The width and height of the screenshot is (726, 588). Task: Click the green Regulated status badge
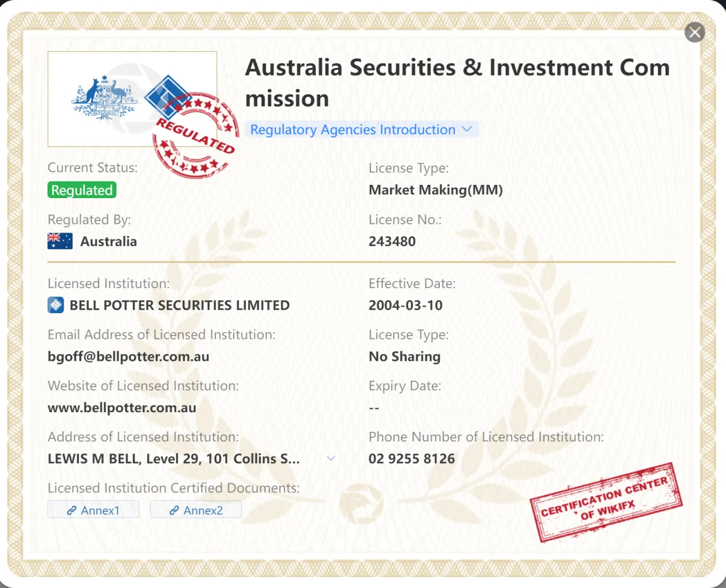(x=82, y=190)
